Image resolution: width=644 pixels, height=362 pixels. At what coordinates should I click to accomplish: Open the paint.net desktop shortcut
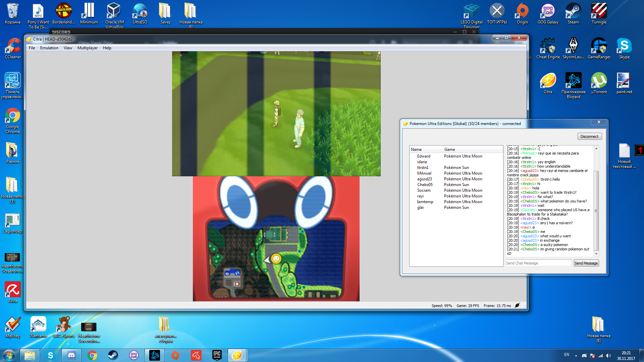click(624, 83)
